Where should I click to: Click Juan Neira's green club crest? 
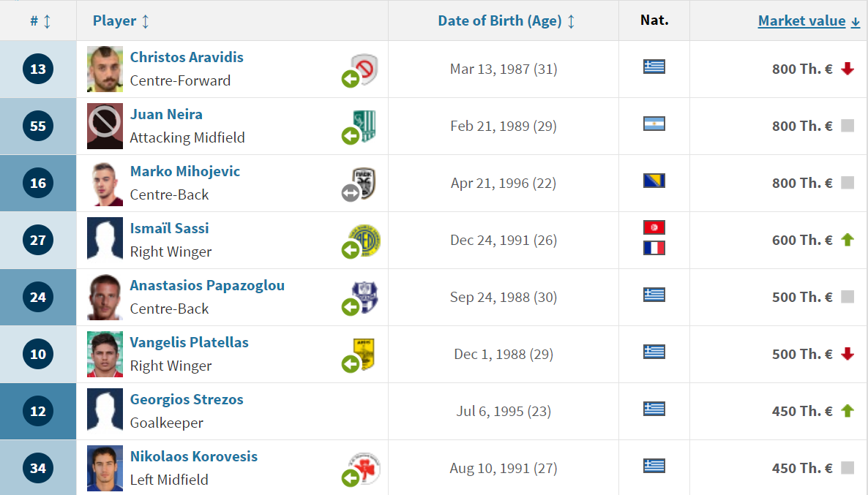365,126
